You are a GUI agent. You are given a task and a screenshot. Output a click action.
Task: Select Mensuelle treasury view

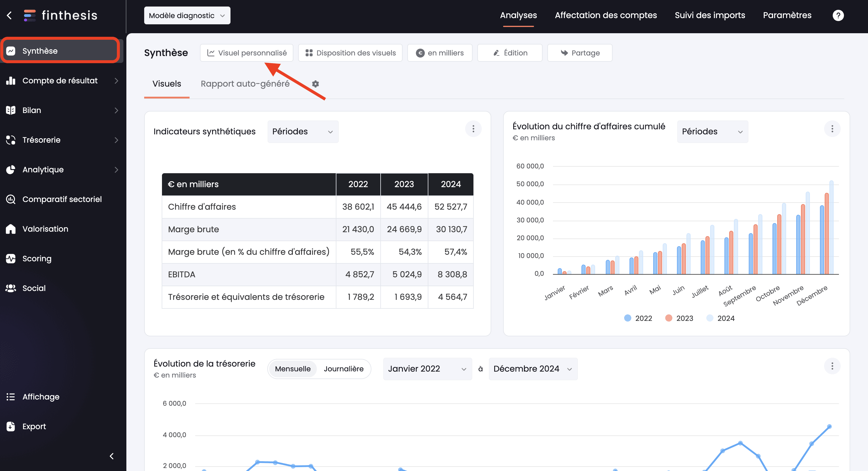(x=293, y=369)
